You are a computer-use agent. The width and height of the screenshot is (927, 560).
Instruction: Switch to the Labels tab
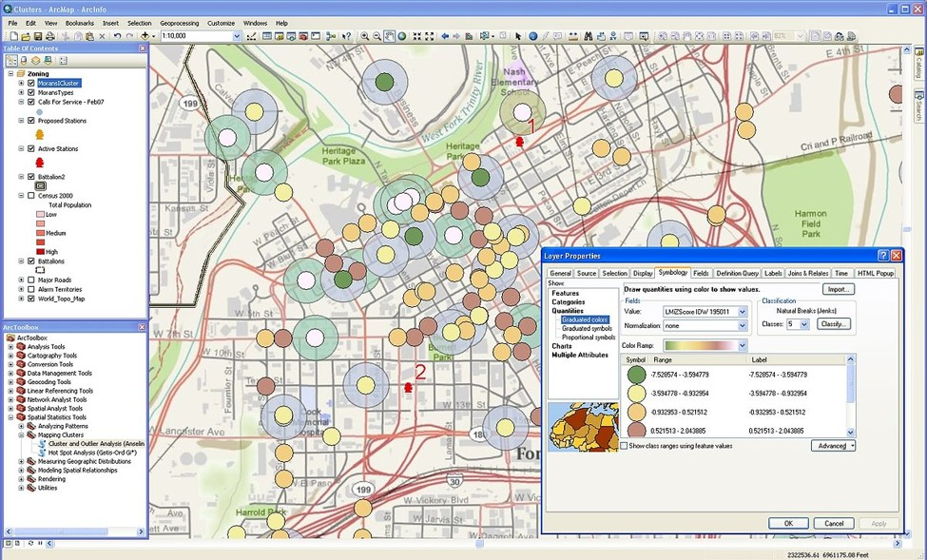coord(773,273)
